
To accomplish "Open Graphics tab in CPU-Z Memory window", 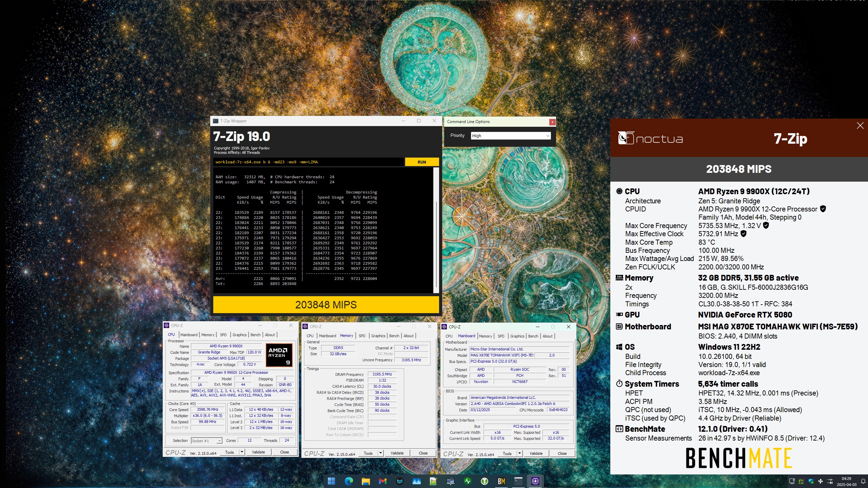I will (x=378, y=336).
